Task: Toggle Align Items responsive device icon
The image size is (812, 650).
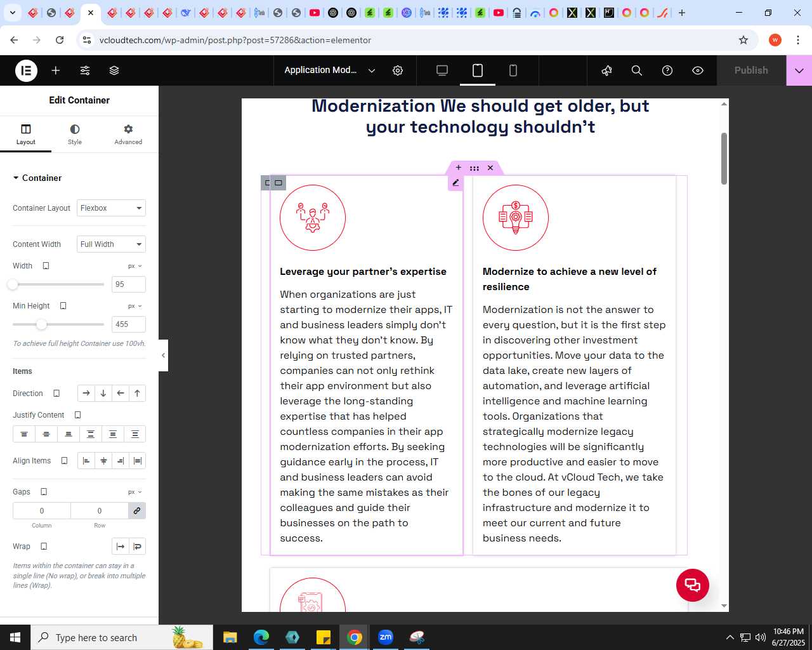Action: click(64, 461)
